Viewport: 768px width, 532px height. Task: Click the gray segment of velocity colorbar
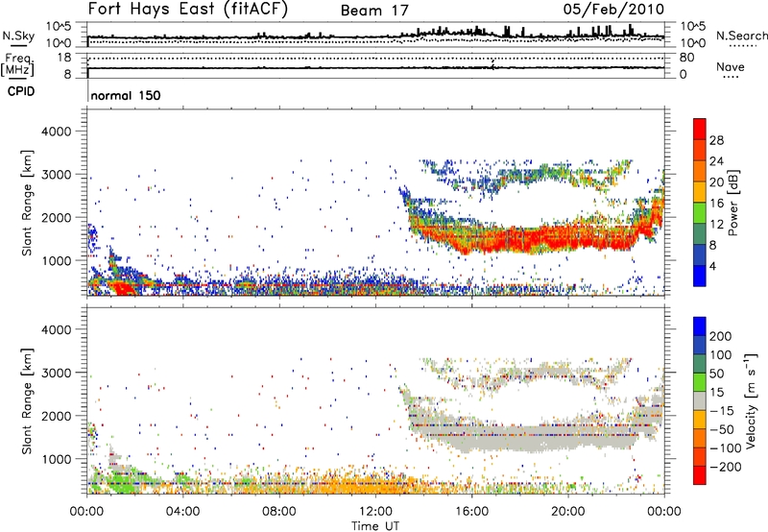pos(700,400)
